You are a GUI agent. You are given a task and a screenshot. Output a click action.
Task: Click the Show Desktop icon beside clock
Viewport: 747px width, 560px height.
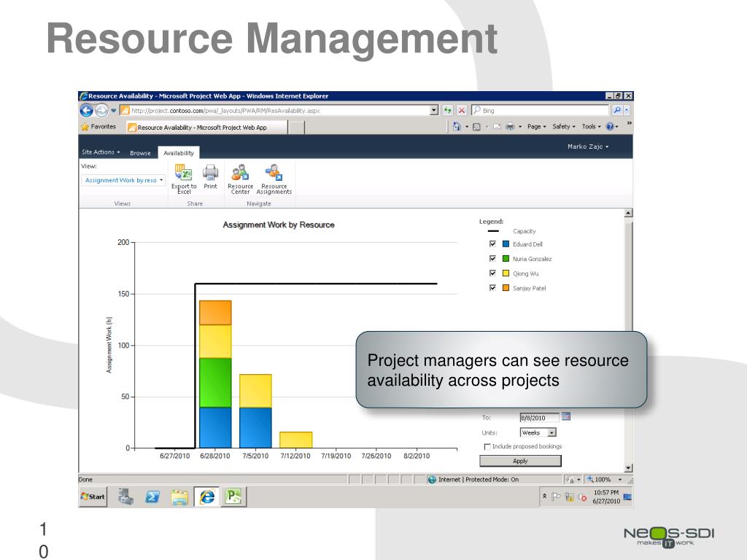(x=627, y=497)
